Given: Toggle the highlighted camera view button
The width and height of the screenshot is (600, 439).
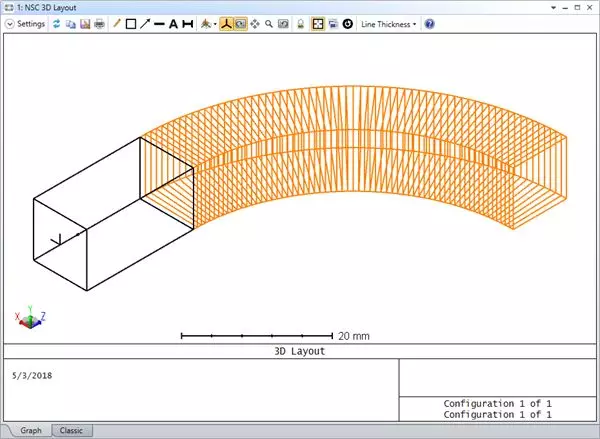Looking at the screenshot, I should point(241,23).
